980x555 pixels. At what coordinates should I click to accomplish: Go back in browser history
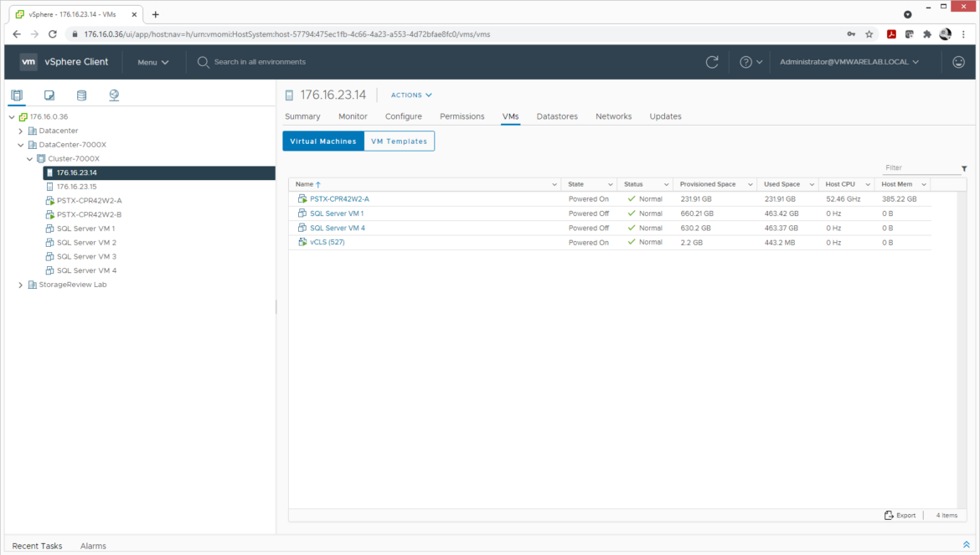pyautogui.click(x=17, y=34)
